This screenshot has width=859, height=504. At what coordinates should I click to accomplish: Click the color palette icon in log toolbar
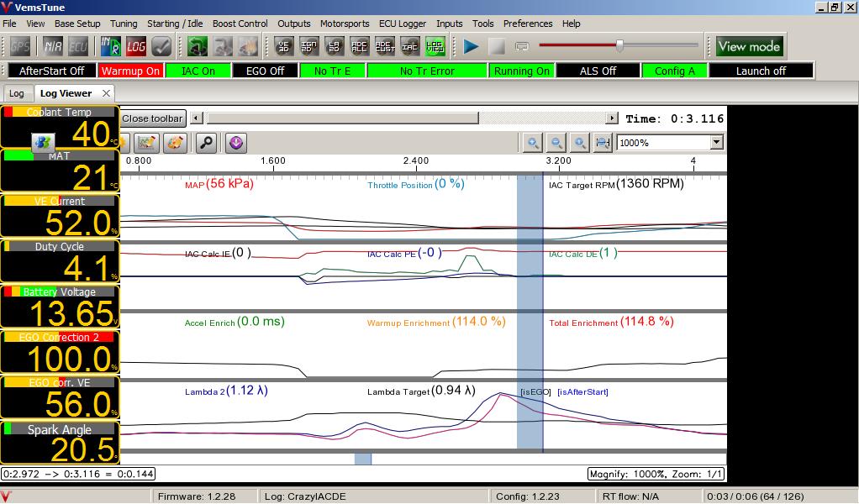coord(176,143)
